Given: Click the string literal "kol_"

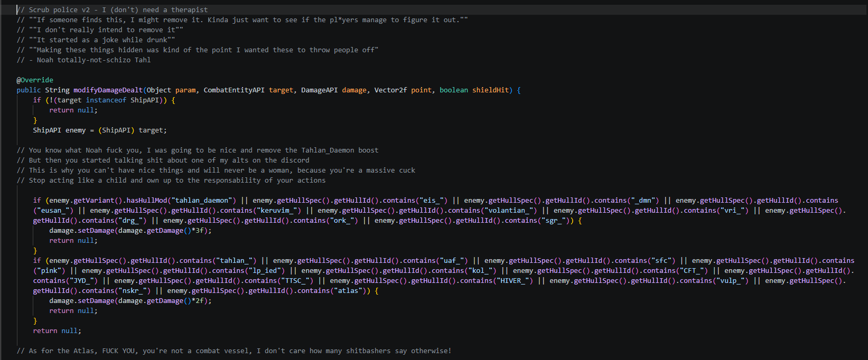Looking at the screenshot, I should coord(480,270).
